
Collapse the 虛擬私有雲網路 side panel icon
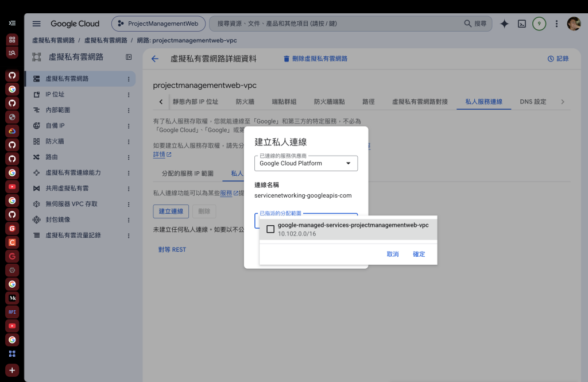129,57
